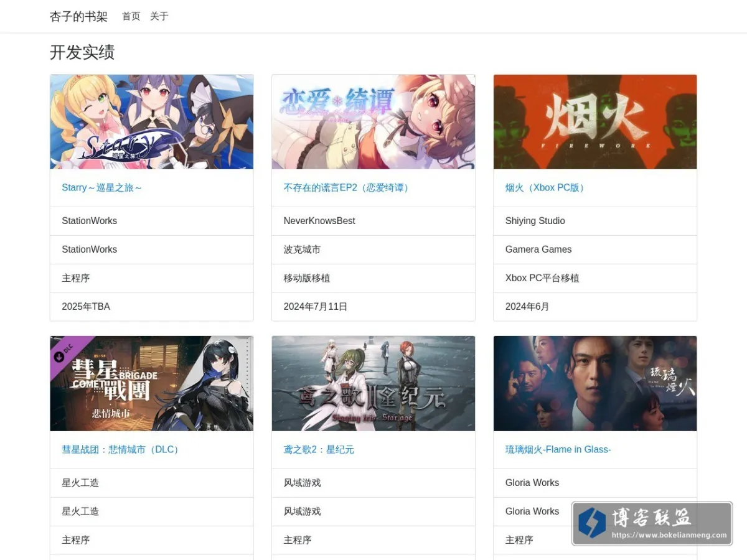
Task: Select the 2025年TBA row
Action: pyautogui.click(x=152, y=307)
